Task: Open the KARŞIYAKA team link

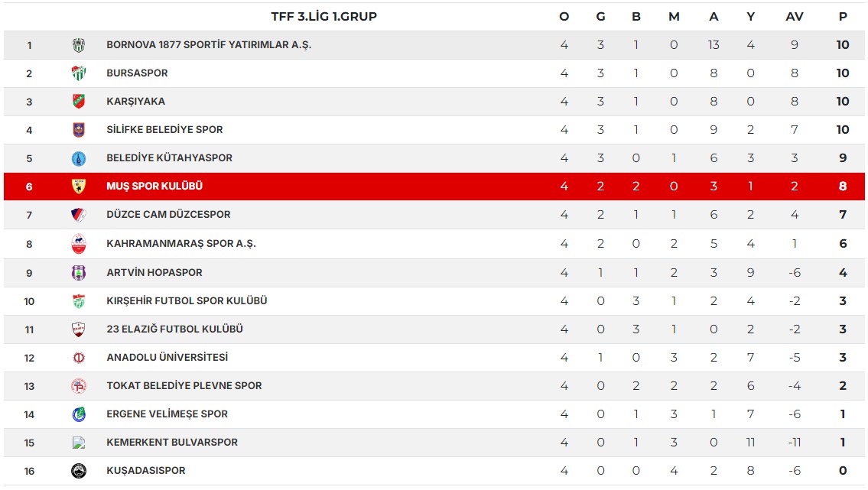Action: [135, 101]
